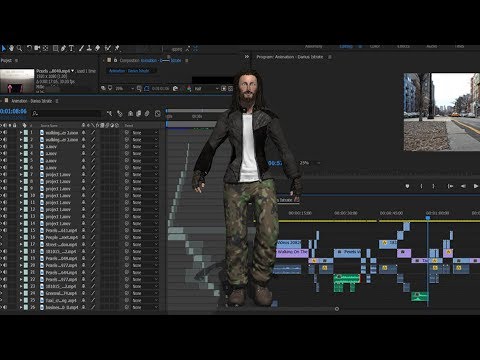
Task: Click the Add Marker icon in Program monitor
Action: 407,186
